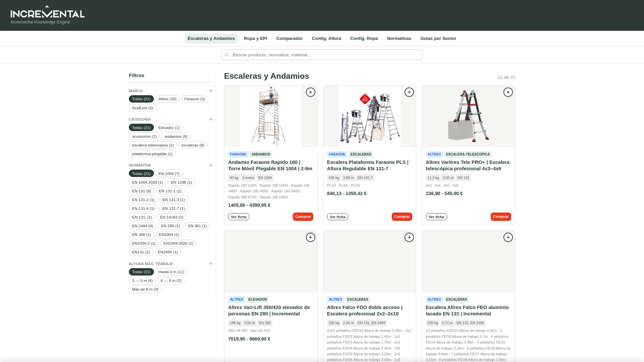This screenshot has width=644, height=362.
Task: Open Escalera Altrex Falco FEO title
Action: (467, 311)
